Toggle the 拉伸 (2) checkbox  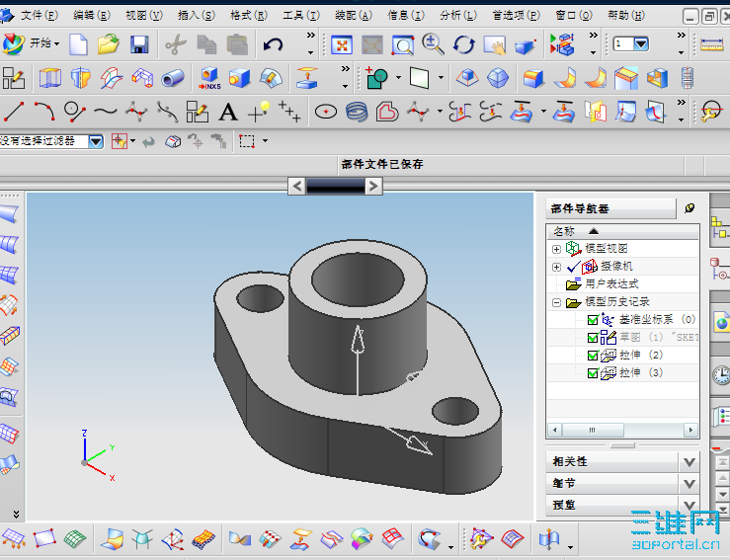pos(593,356)
